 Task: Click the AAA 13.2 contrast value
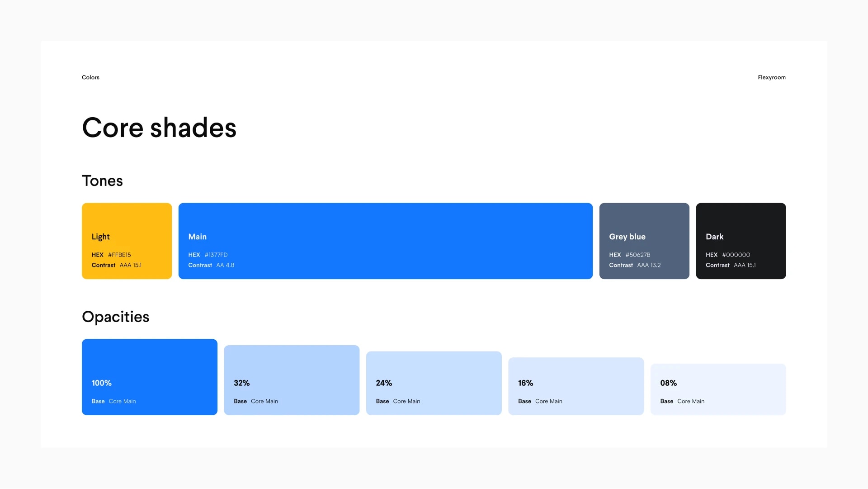coord(649,266)
